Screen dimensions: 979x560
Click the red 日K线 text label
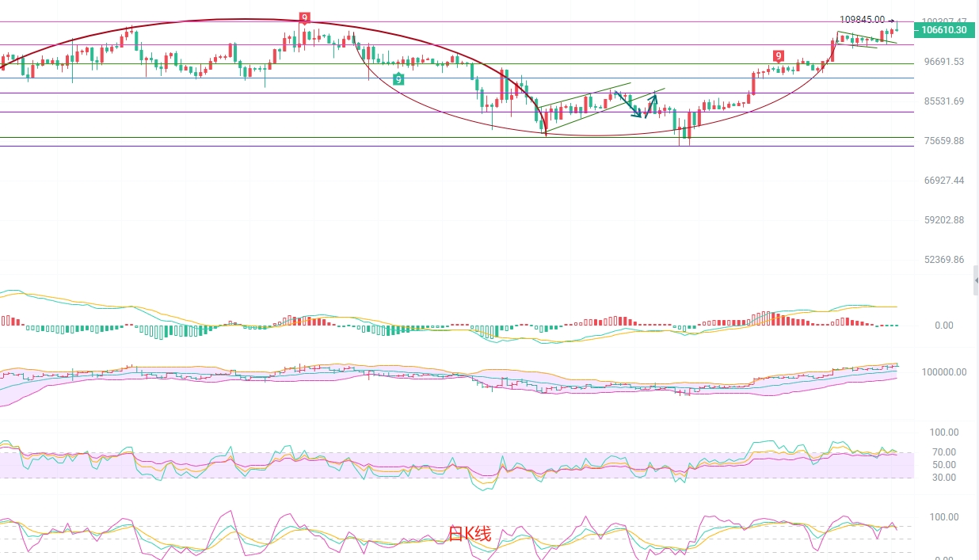(470, 534)
